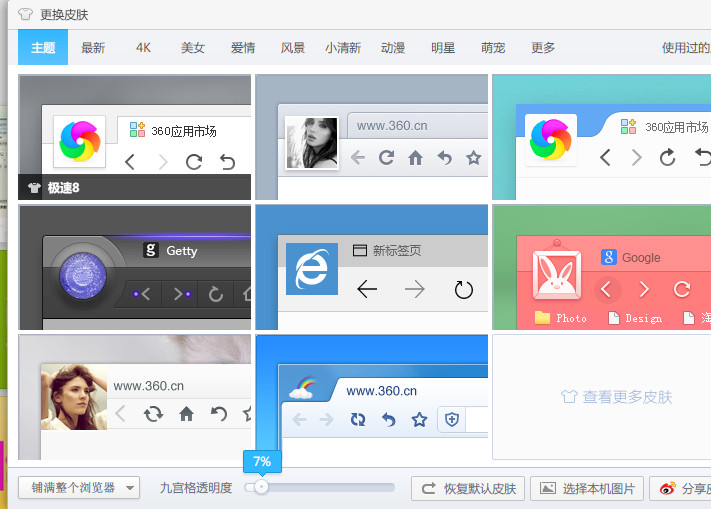
Task: Click the purple orb in the Getty skin
Action: click(x=83, y=276)
